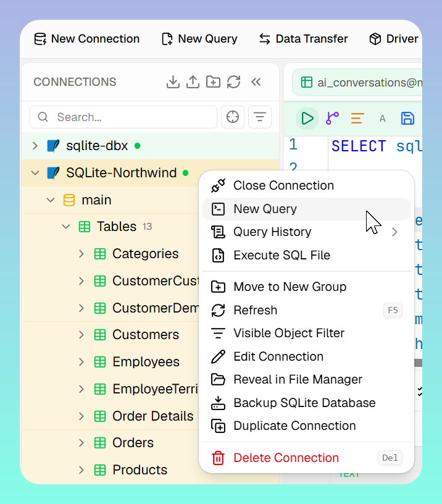Click the New Connection toolbar button
Viewport: 442px width, 504px height.
coord(86,39)
